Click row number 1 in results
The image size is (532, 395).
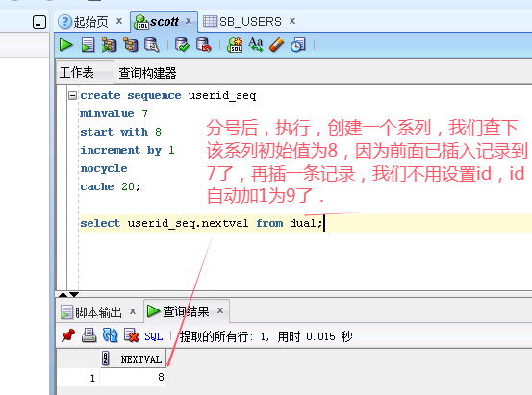click(79, 378)
